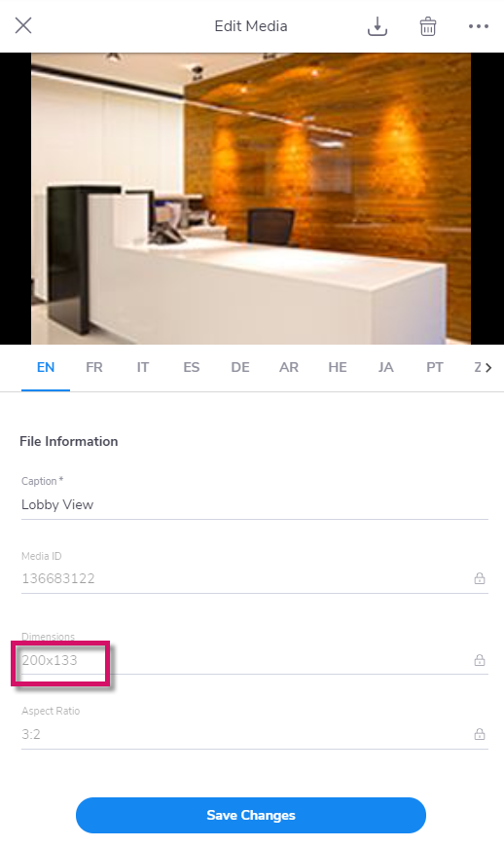The width and height of the screenshot is (504, 847).
Task: Switch to the IT language tab
Action: [x=142, y=367]
